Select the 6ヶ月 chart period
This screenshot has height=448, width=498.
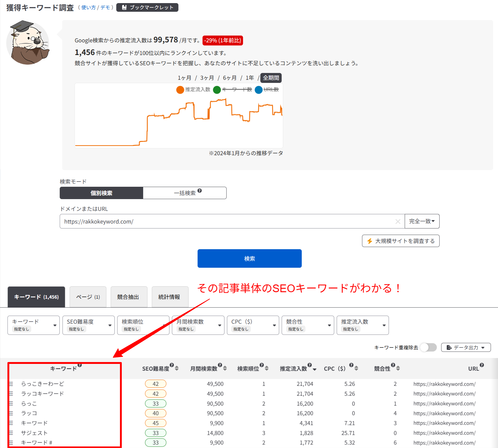pos(230,78)
